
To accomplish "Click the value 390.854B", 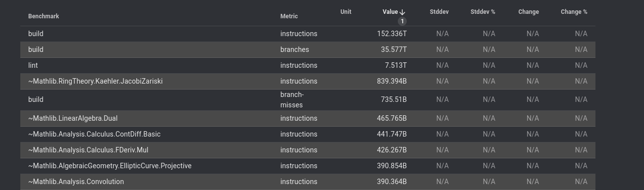I will point(392,166).
